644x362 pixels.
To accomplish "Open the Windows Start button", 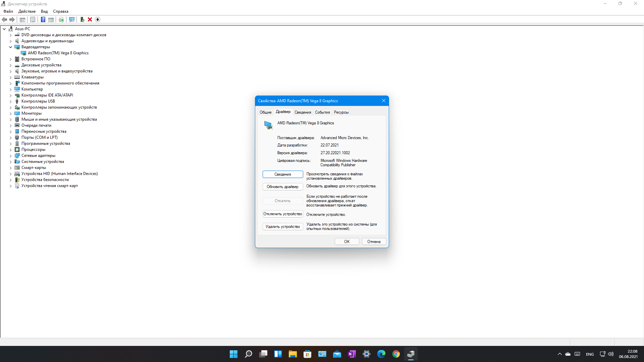I will coord(233,354).
